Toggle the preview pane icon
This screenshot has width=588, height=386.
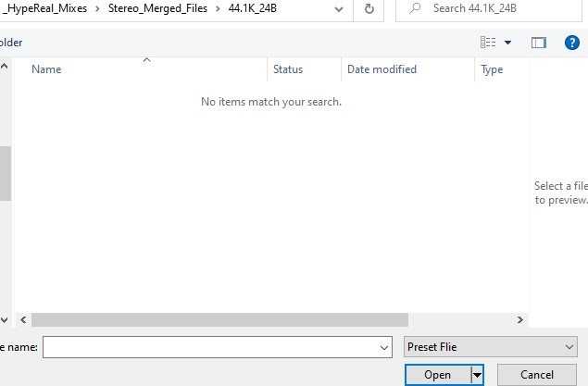[x=539, y=43]
